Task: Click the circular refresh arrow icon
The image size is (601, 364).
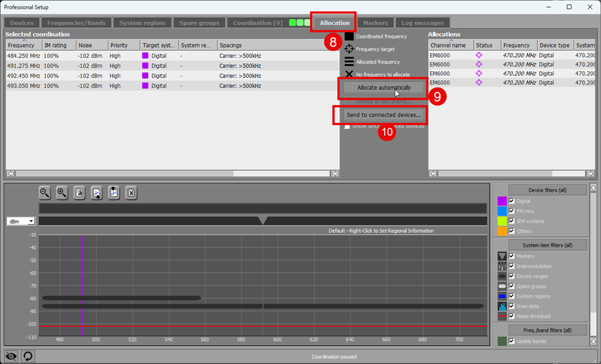Action: coord(27,356)
